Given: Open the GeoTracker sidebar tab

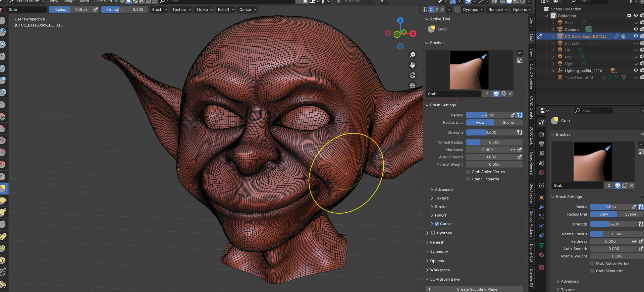Looking at the screenshot, I should pyautogui.click(x=531, y=193).
